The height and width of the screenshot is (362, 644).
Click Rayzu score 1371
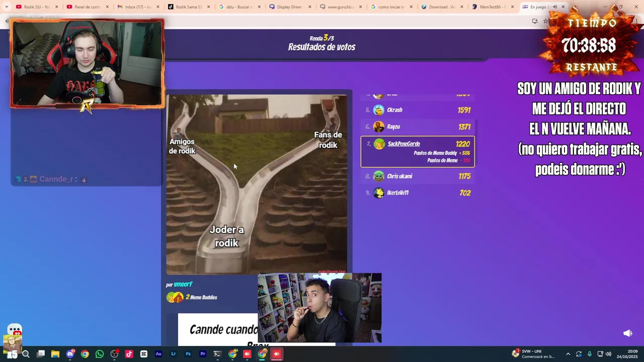click(465, 127)
